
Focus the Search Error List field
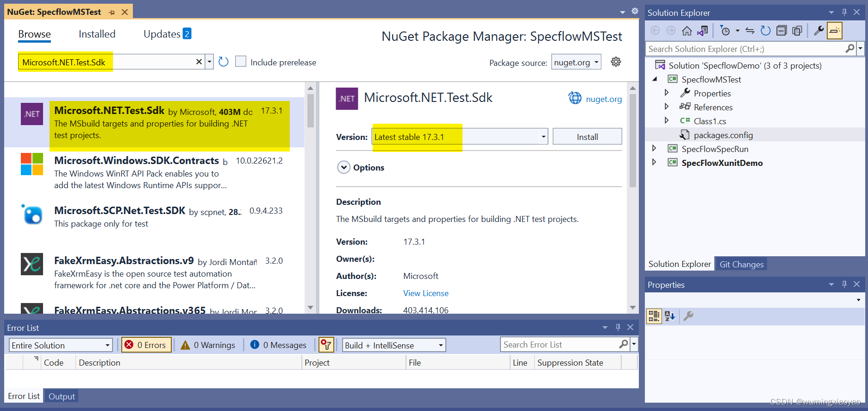click(x=560, y=345)
